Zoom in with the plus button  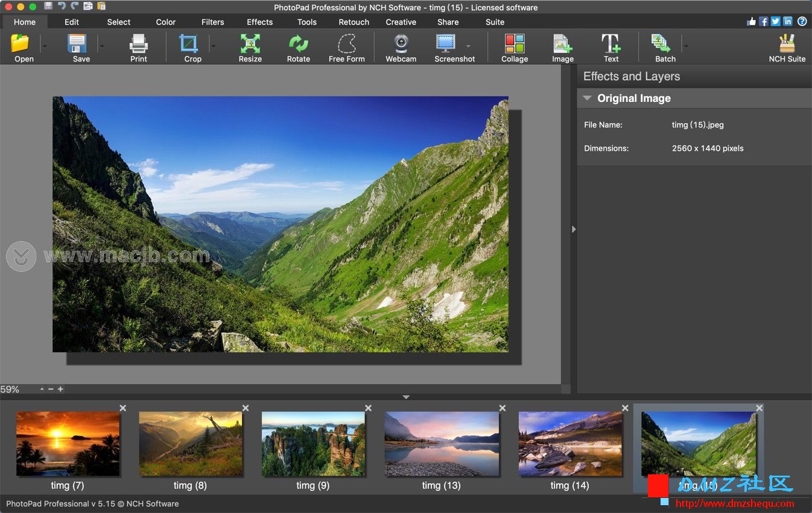point(60,389)
